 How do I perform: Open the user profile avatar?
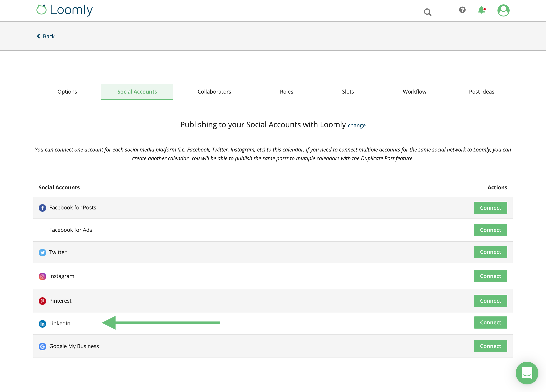click(504, 10)
